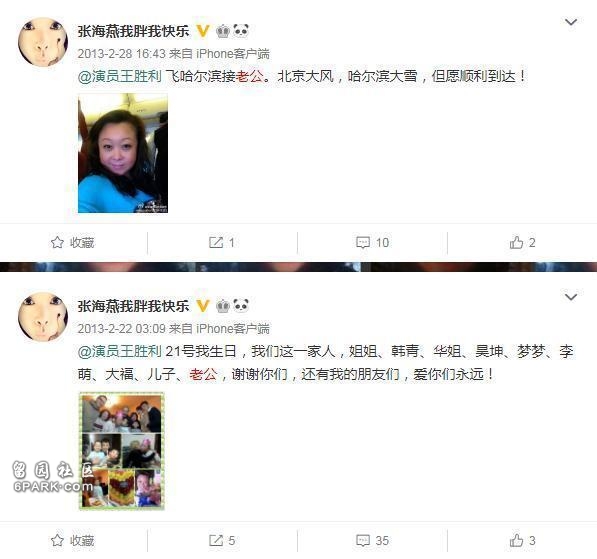Image resolution: width=597 pixels, height=559 pixels.
Task: Click the red 老公 keyword in the first post
Action: [x=250, y=77]
